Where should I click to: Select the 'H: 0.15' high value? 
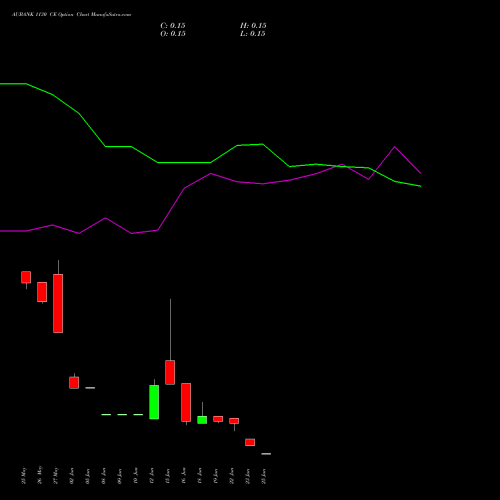(x=253, y=26)
